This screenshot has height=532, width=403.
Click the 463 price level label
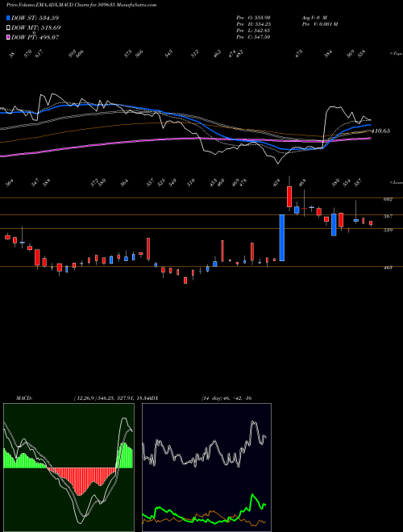388,268
